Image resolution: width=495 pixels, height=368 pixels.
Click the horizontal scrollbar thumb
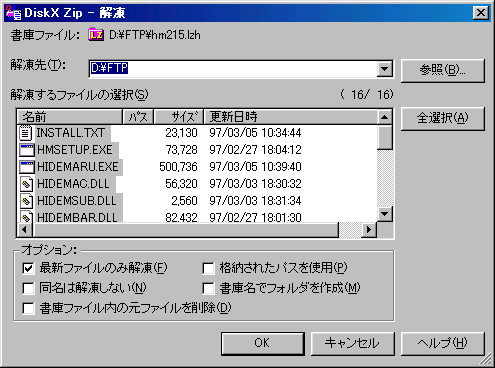click(x=185, y=230)
